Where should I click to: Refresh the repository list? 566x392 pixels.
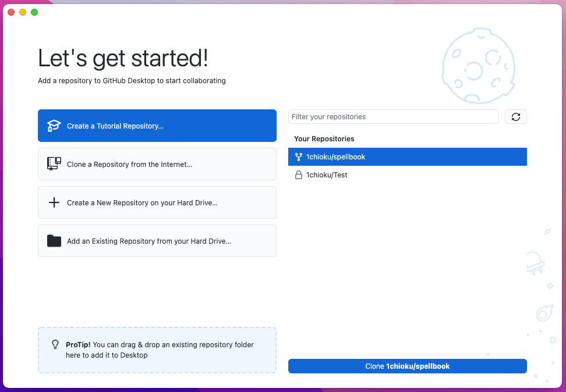click(x=515, y=116)
